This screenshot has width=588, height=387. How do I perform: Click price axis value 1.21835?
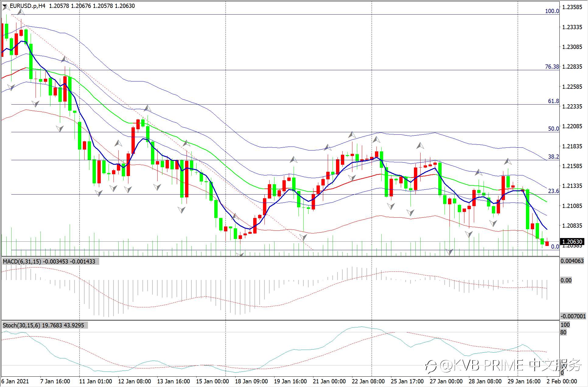(x=572, y=146)
